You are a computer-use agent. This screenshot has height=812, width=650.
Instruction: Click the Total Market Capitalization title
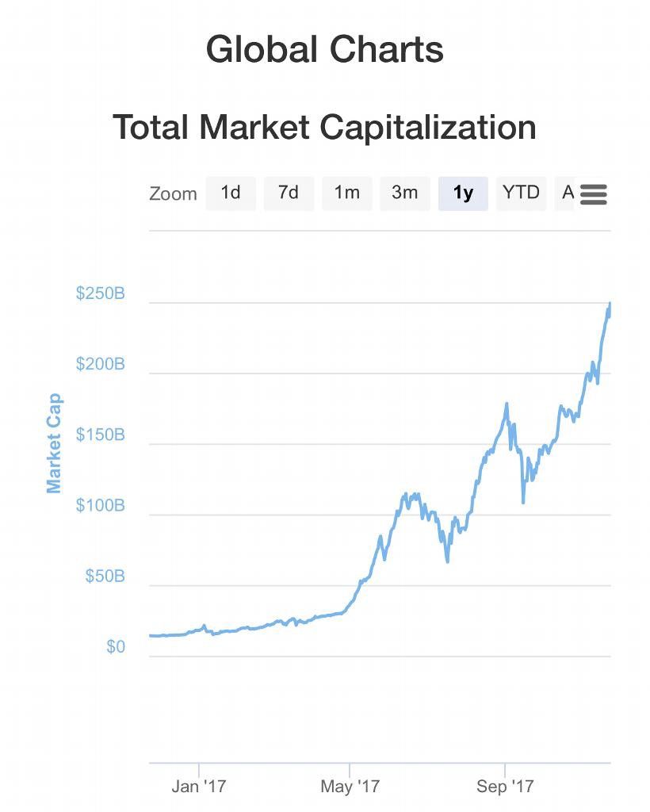click(x=324, y=127)
